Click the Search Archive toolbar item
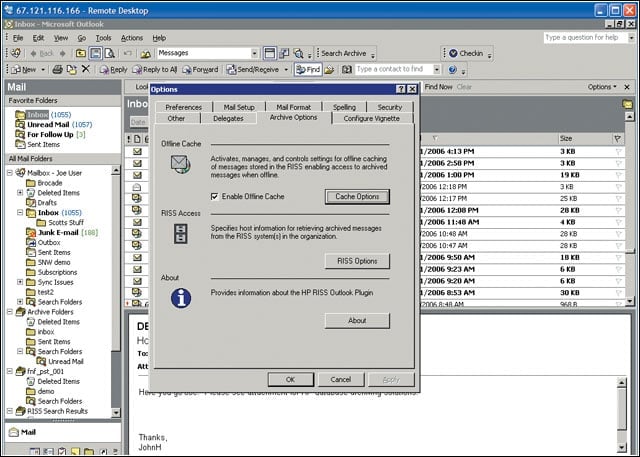The width and height of the screenshot is (640, 457). [344, 53]
